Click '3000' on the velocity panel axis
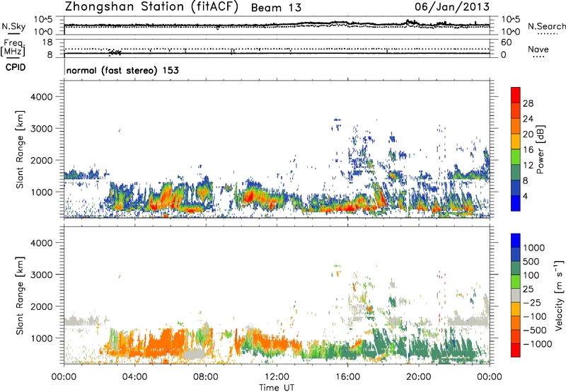Screen dimensions: 566x392 [41, 275]
